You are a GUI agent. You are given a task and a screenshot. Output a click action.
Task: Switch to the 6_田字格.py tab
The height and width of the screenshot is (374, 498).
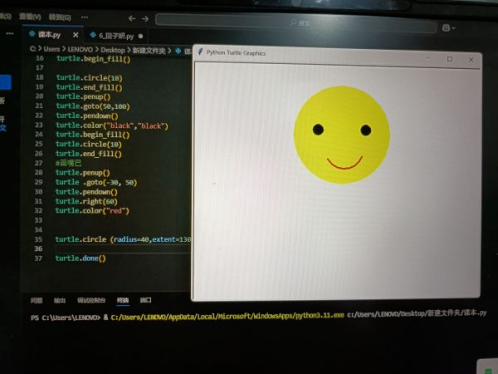pos(116,36)
